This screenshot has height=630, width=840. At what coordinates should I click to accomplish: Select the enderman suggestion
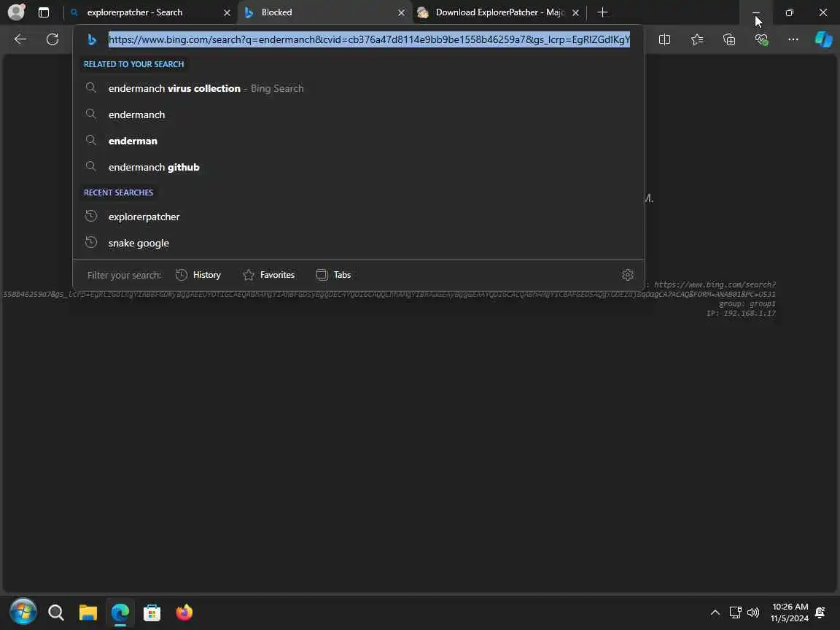coord(358,141)
